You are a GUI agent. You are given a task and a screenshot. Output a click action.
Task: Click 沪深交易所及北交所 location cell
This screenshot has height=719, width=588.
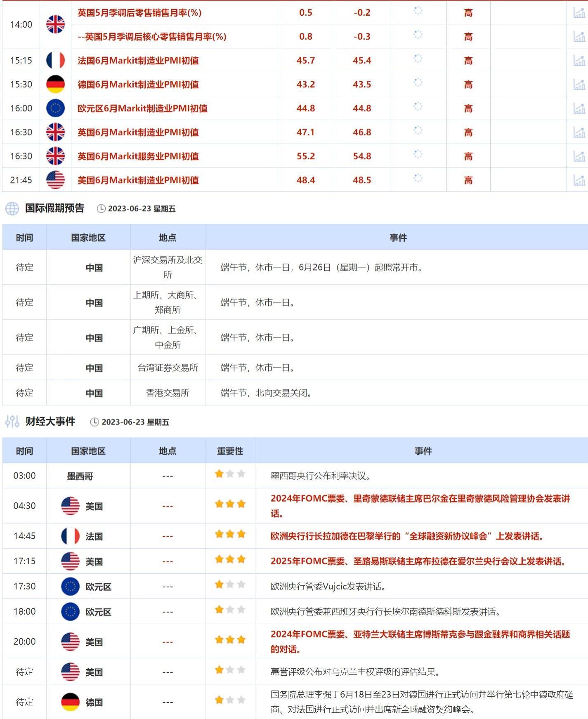pyautogui.click(x=168, y=267)
